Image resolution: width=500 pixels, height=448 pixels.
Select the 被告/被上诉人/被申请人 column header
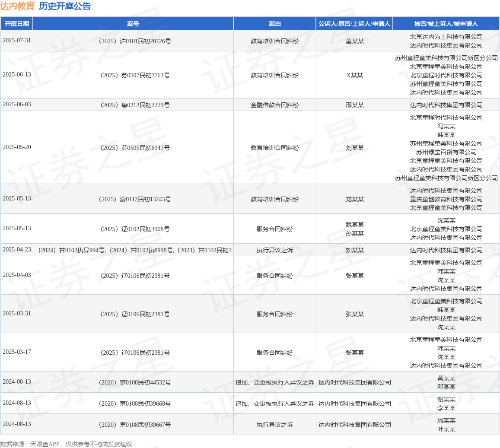click(446, 24)
